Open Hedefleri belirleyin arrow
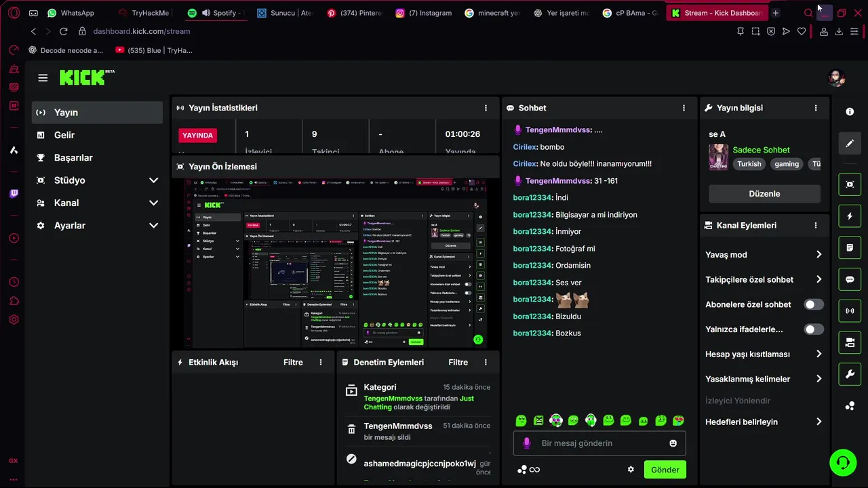The width and height of the screenshot is (868, 488). (x=818, y=422)
